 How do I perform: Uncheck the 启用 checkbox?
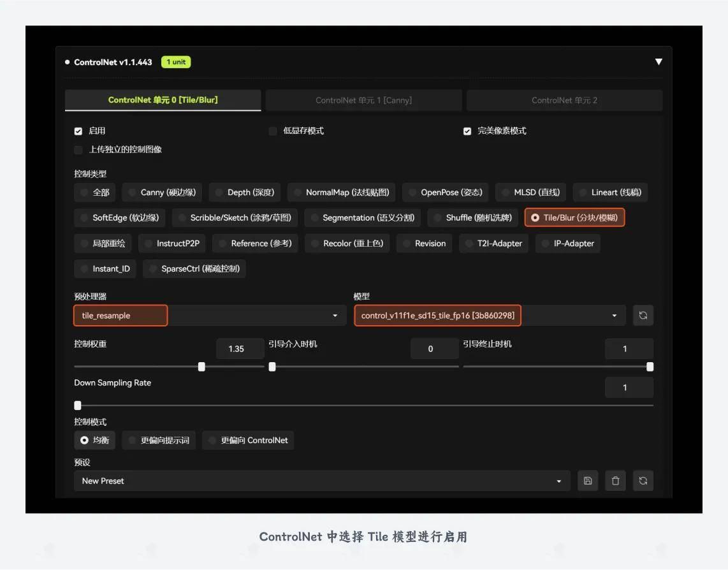click(78, 131)
